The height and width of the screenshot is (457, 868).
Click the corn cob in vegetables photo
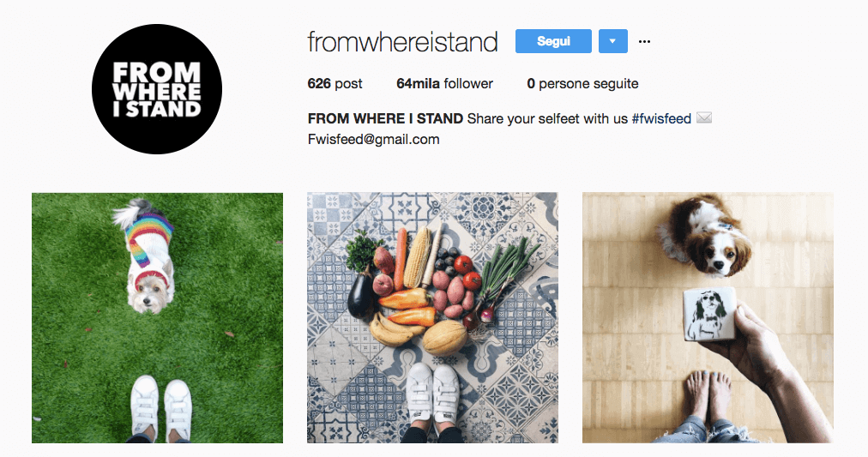click(418, 256)
